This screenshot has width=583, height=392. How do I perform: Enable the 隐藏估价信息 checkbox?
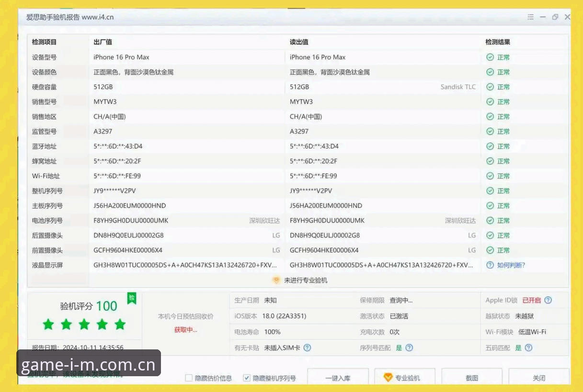pos(189,378)
